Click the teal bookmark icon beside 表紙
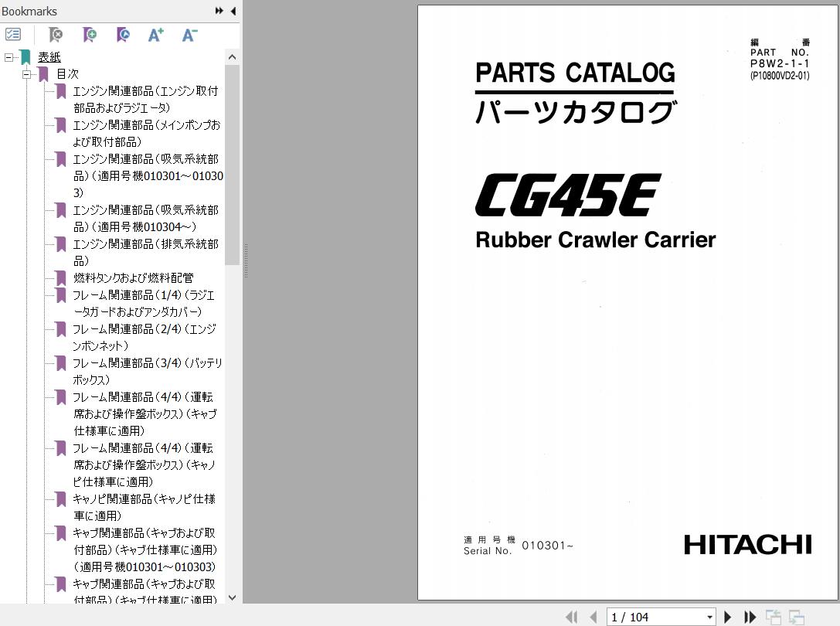The height and width of the screenshot is (626, 840). coord(26,57)
